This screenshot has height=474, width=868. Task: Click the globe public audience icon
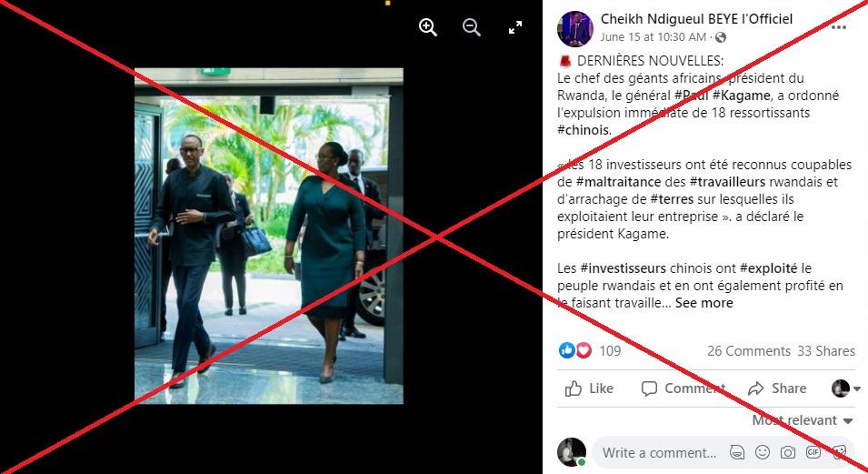click(721, 37)
